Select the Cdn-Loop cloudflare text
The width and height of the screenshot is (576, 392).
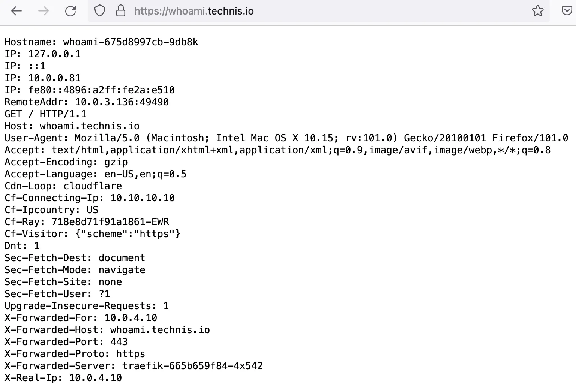[63, 186]
